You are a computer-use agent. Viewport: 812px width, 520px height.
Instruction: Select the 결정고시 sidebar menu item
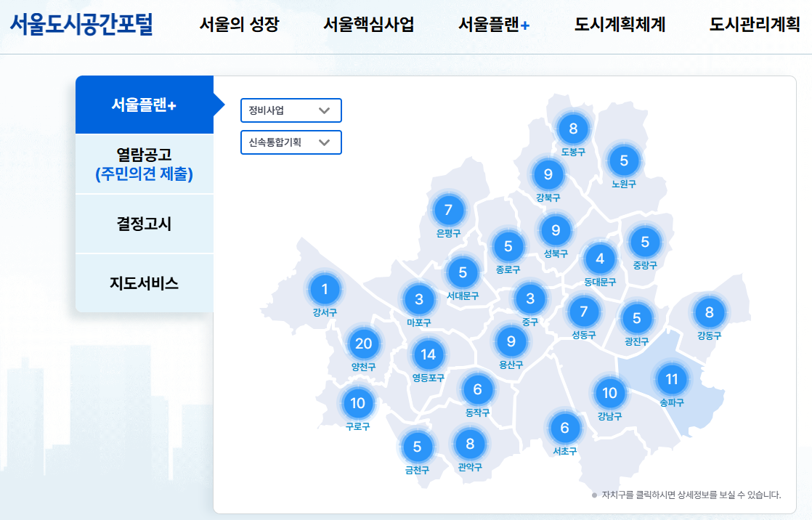click(x=145, y=224)
